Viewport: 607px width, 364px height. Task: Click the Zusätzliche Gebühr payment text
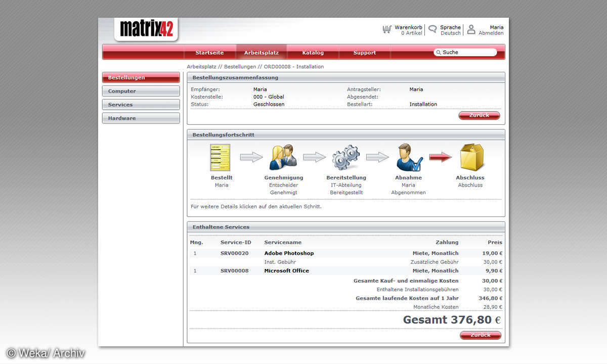click(x=435, y=262)
